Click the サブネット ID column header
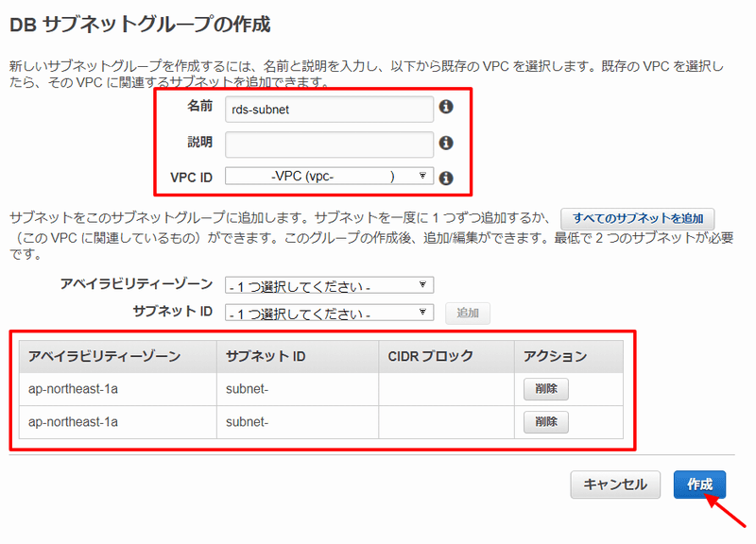Viewport: 756px width, 544px height. (x=266, y=356)
